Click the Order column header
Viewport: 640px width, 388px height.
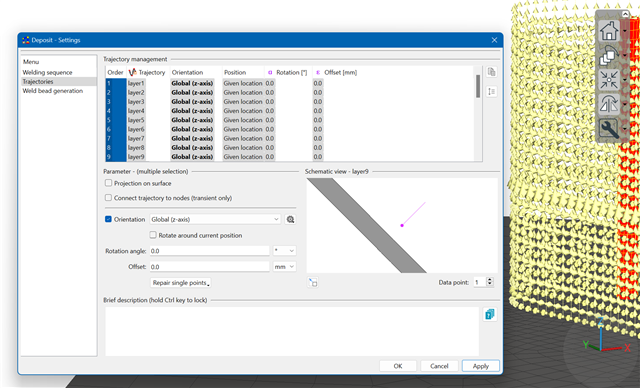pyautogui.click(x=116, y=72)
